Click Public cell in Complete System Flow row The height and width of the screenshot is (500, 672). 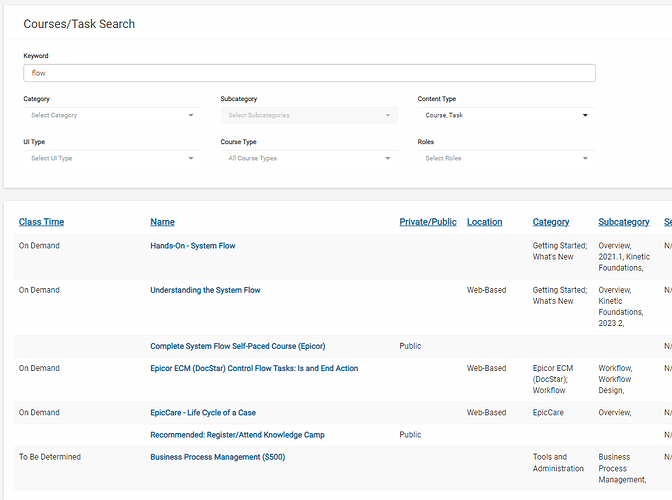tap(410, 346)
